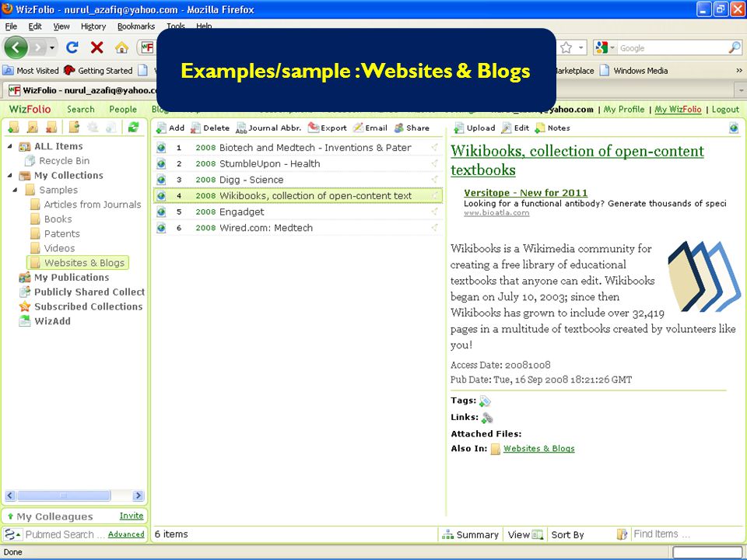Click the rename folder pencil icon
This screenshot has height=560, width=747.
pyautogui.click(x=33, y=127)
